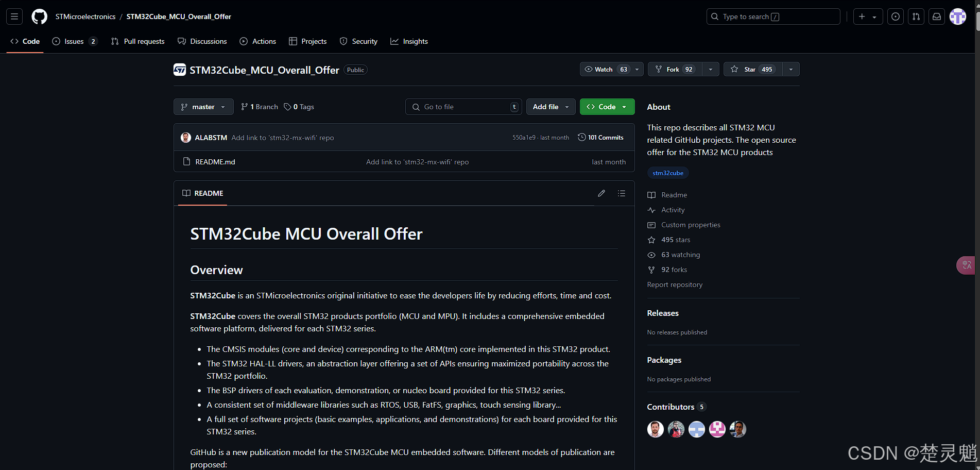This screenshot has width=980, height=470.
Task: Open the Projects tab
Action: point(308,41)
